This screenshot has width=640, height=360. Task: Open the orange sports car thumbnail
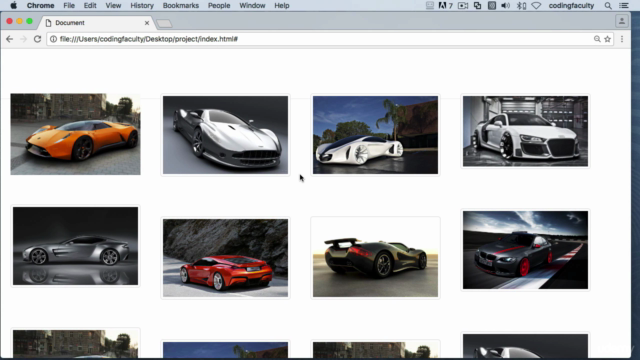pos(76,134)
